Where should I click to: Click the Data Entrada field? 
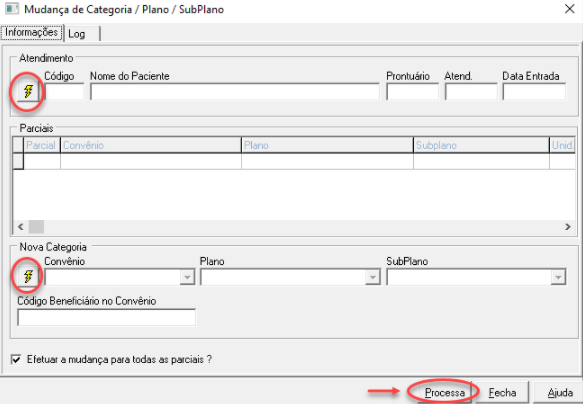pyautogui.click(x=534, y=92)
